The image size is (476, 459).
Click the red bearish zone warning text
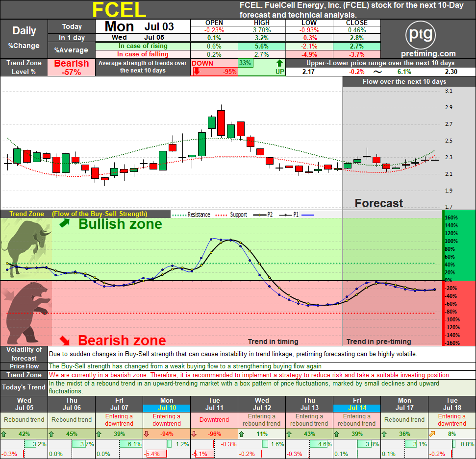tap(250, 375)
